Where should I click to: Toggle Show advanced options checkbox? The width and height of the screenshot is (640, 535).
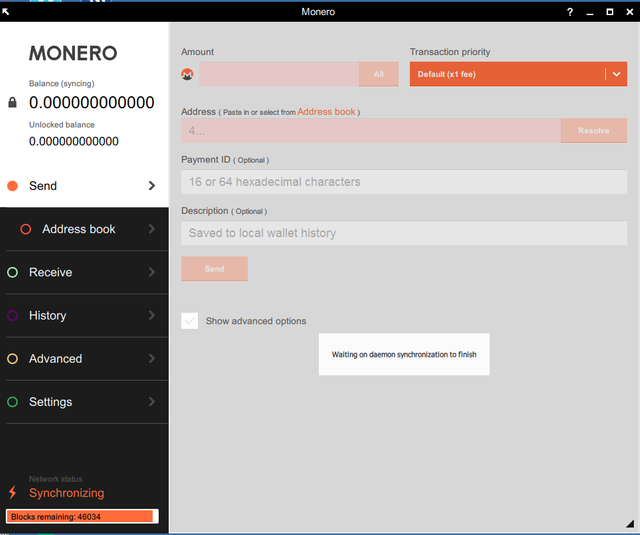point(190,321)
